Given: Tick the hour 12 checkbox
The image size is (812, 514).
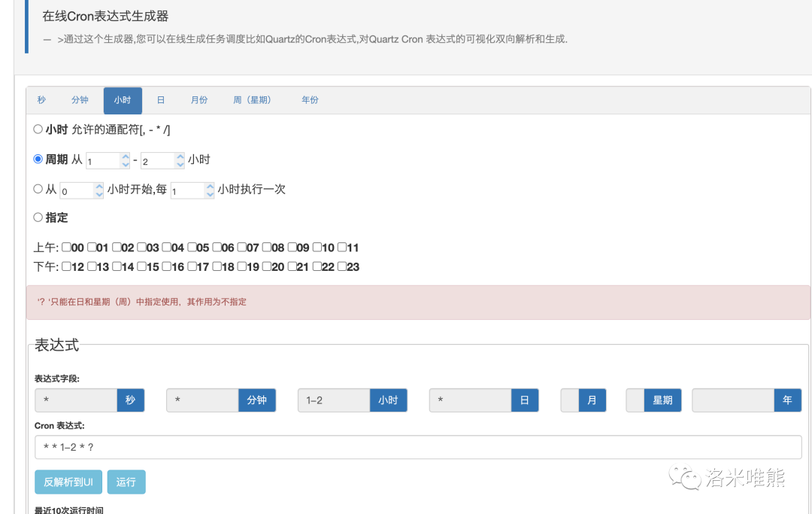Looking at the screenshot, I should (x=66, y=266).
